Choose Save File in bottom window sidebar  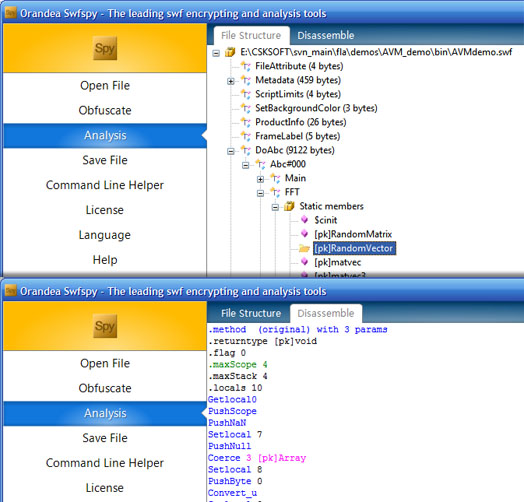pyautogui.click(x=105, y=438)
